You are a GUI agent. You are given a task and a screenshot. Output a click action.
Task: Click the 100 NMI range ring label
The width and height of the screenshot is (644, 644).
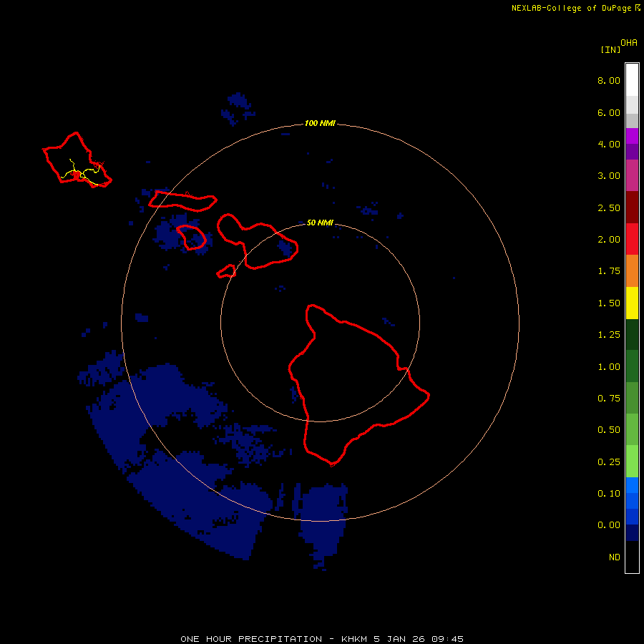point(320,123)
